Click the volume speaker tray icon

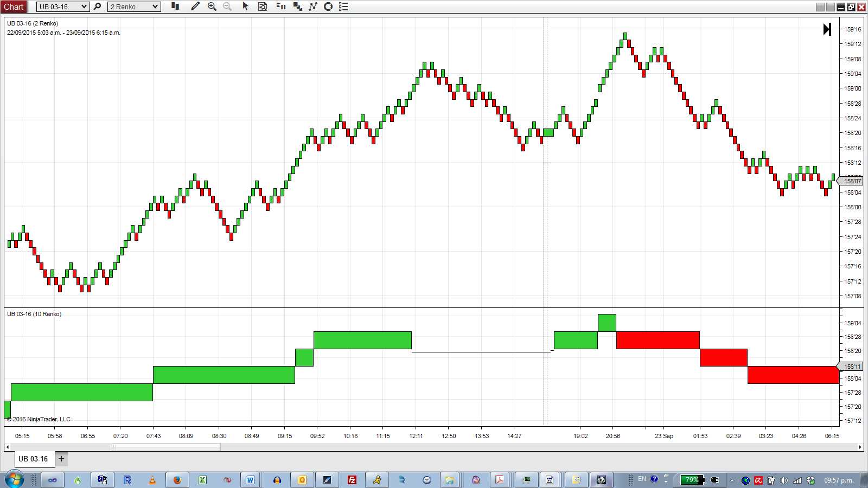tap(784, 480)
